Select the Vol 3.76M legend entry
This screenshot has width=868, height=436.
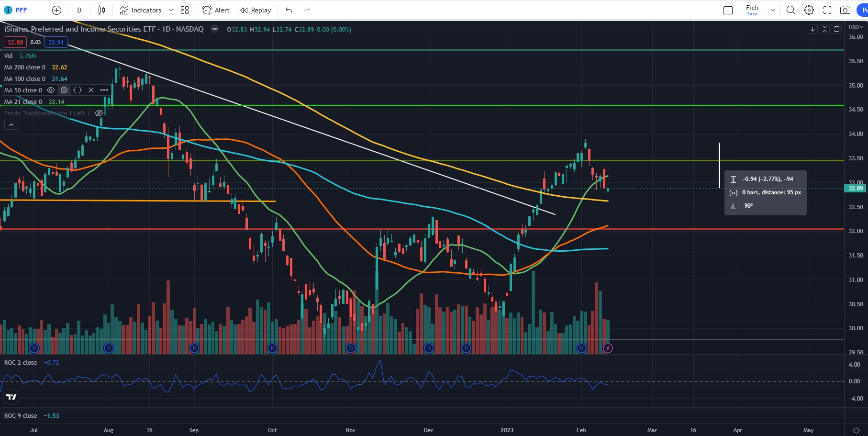coord(20,56)
